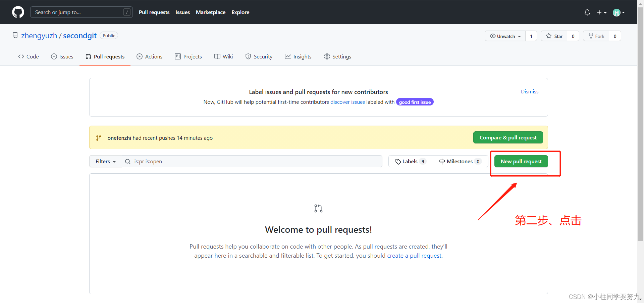Click the pull request search filter field
Screen dimensions: 644x303
coord(255,162)
